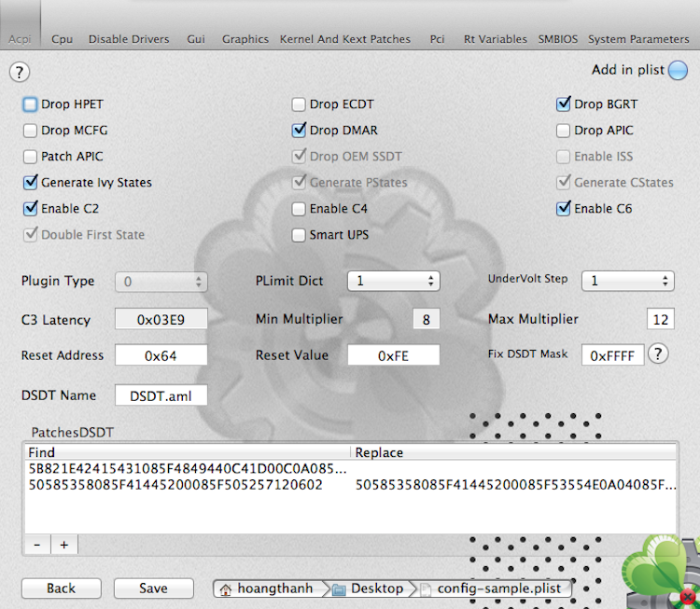
Task: Select config-sample.plist path segment
Action: (499, 588)
